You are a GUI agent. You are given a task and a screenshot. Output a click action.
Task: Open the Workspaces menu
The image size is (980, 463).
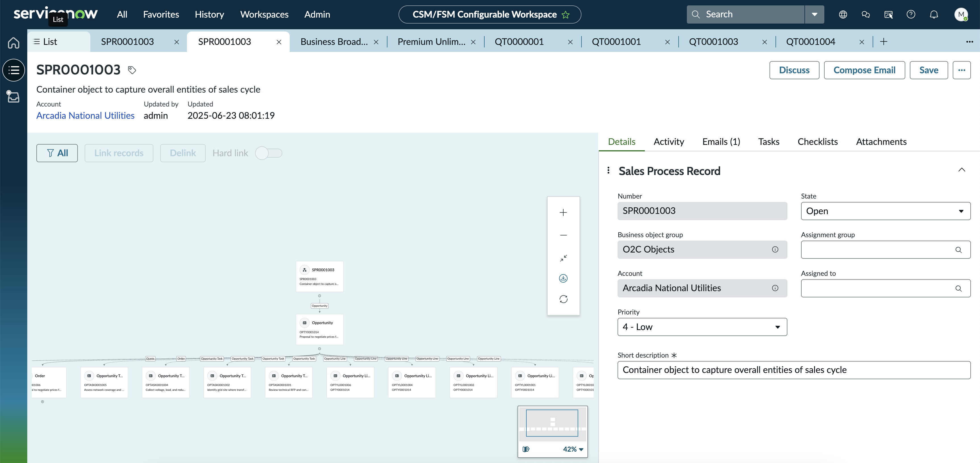(x=264, y=14)
